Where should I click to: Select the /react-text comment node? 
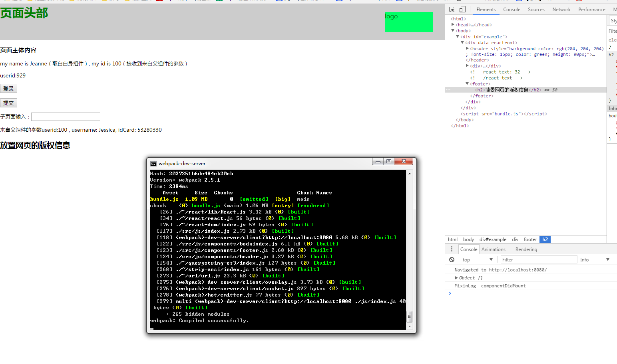pyautogui.click(x=496, y=78)
